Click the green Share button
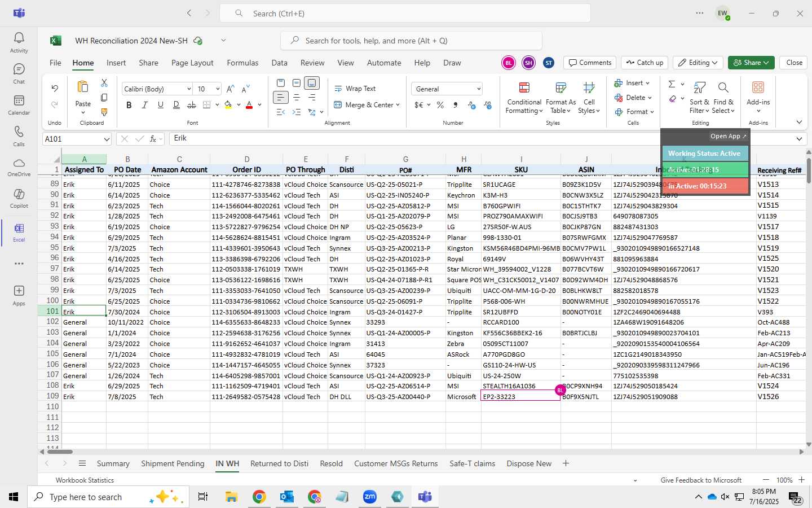812x508 pixels. (x=751, y=63)
